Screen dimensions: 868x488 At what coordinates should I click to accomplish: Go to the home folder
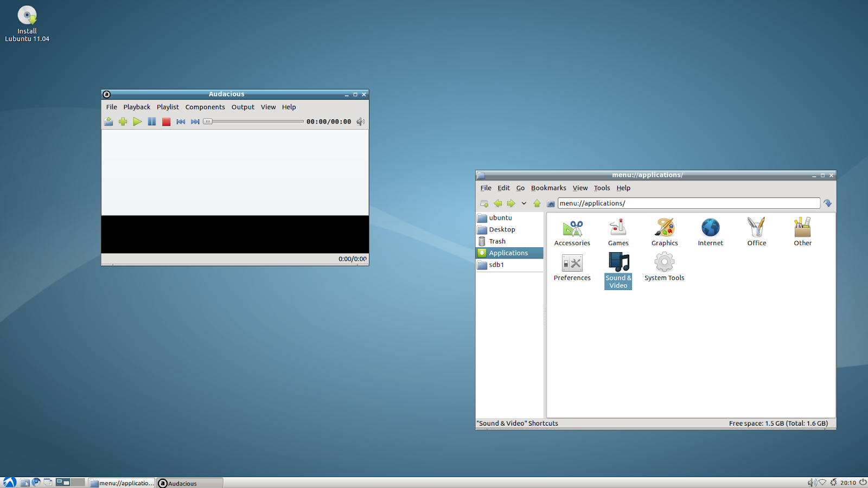click(551, 203)
